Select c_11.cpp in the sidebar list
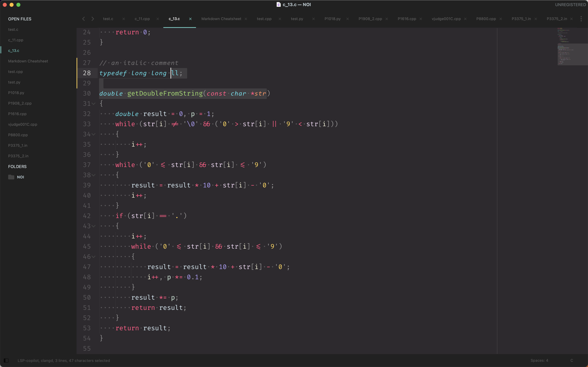 point(15,40)
